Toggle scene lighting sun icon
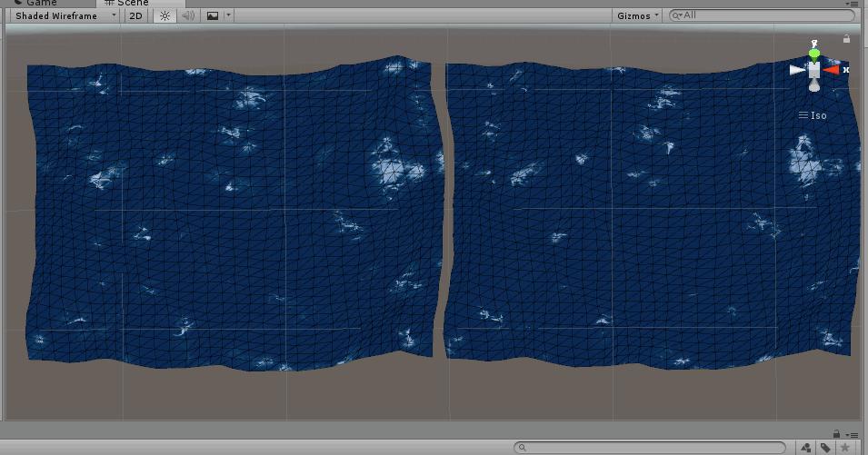The height and width of the screenshot is (455, 868). coord(165,15)
